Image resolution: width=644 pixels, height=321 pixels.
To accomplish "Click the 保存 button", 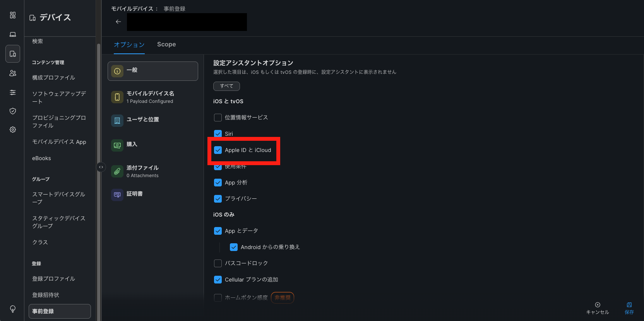I will 629,308.
